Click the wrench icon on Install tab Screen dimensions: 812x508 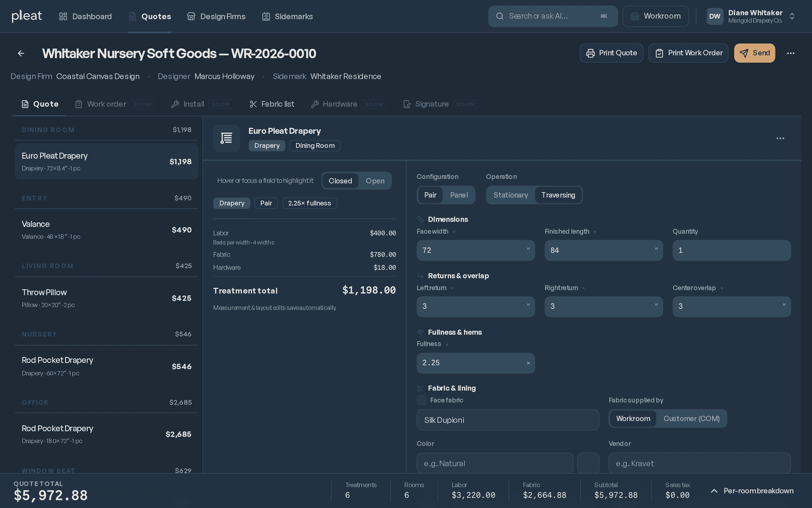[175, 104]
